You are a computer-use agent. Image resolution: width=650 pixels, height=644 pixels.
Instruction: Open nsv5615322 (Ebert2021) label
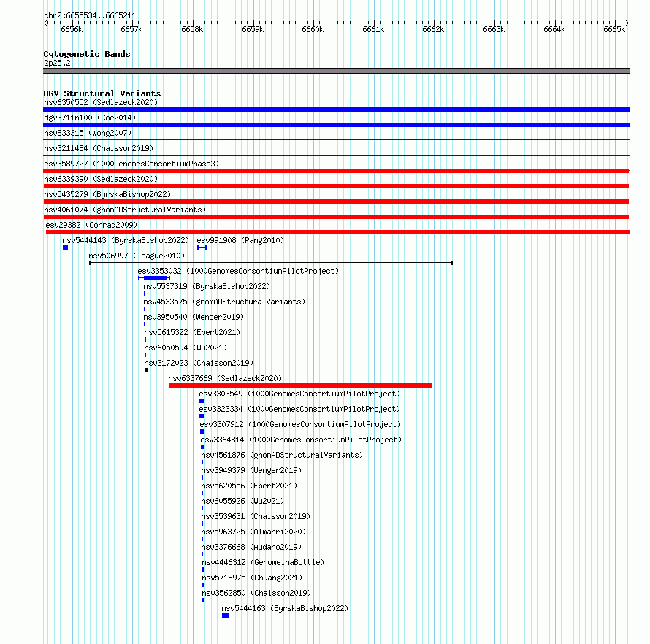click(192, 332)
